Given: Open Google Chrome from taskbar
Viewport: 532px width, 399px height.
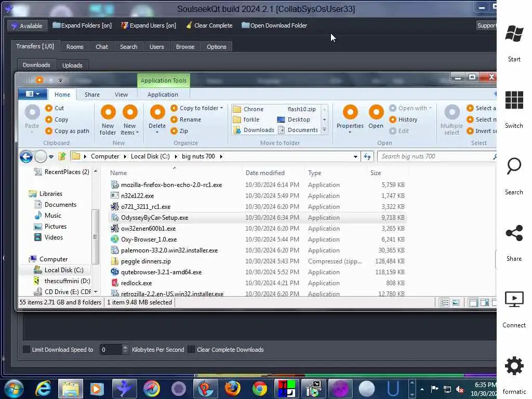Looking at the screenshot, I should click(260, 389).
